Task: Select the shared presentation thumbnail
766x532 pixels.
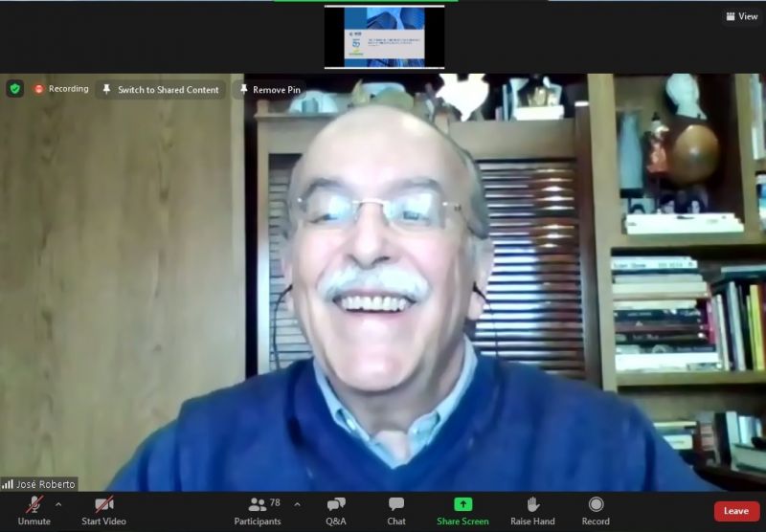Action: pos(385,37)
